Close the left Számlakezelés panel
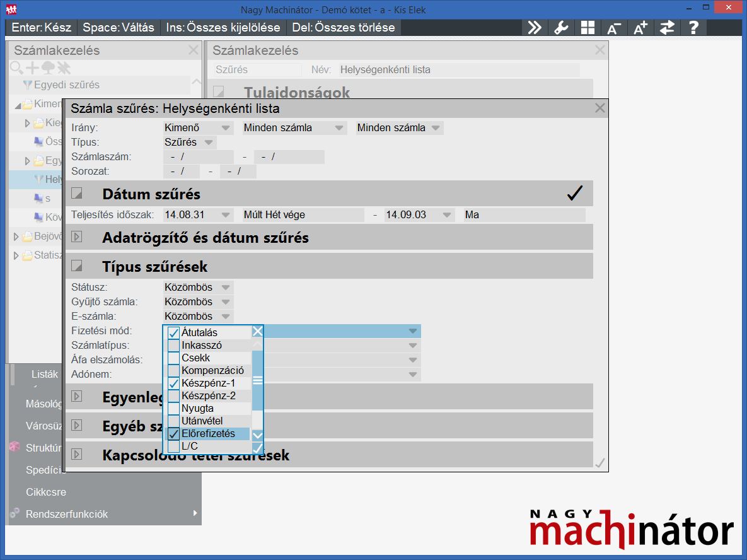 193,50
